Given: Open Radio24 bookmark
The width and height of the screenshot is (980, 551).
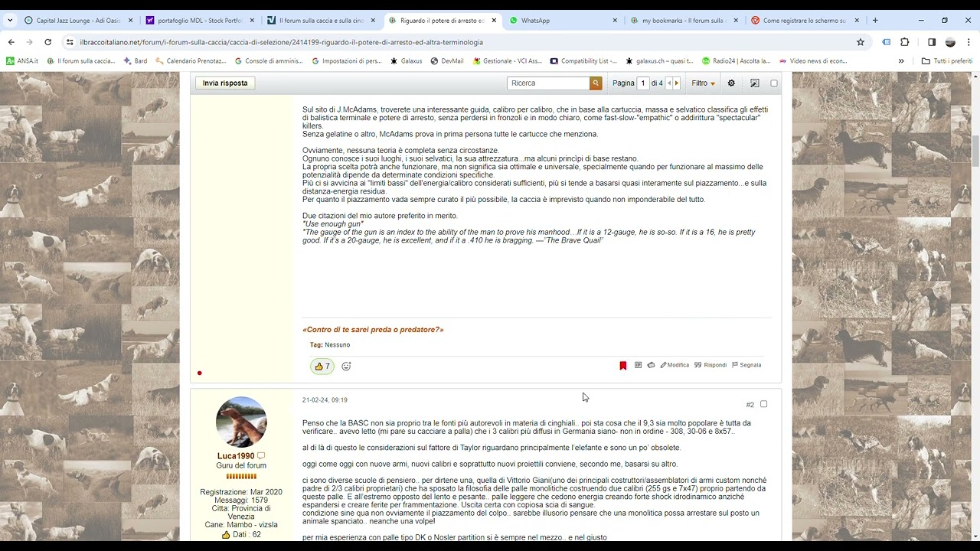Looking at the screenshot, I should coord(737,60).
